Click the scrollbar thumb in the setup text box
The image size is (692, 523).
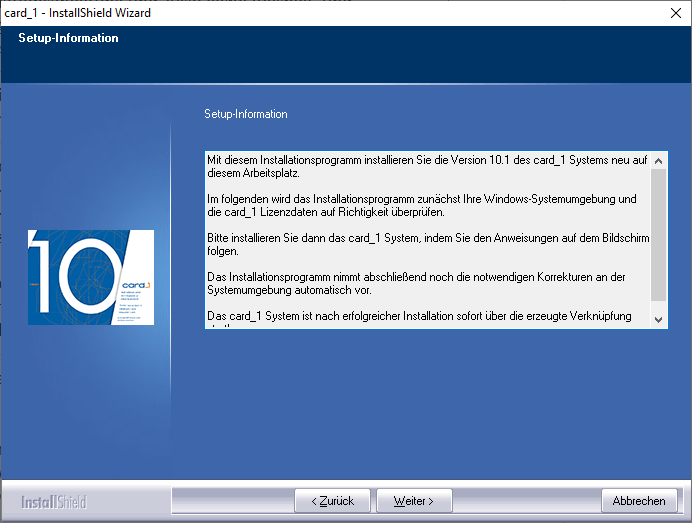click(x=658, y=234)
